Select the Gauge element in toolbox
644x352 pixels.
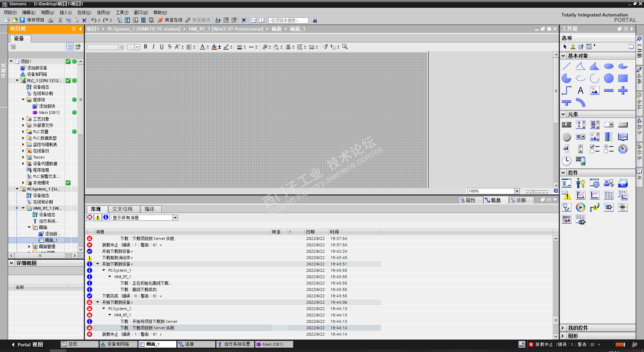pyautogui.click(x=623, y=149)
